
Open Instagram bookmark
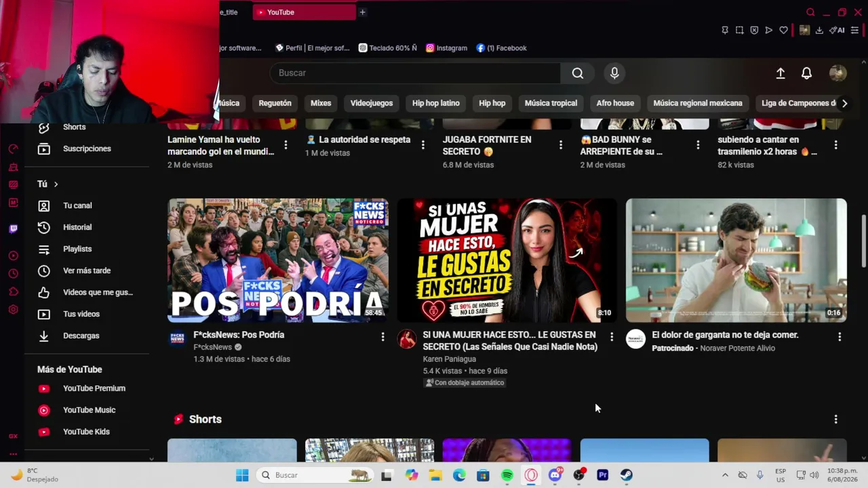(x=446, y=48)
